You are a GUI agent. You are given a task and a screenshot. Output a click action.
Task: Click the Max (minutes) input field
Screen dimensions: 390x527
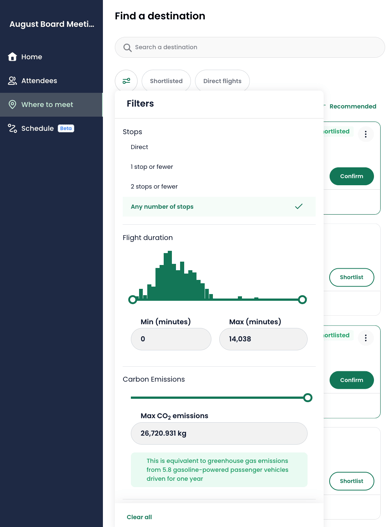[x=263, y=339]
